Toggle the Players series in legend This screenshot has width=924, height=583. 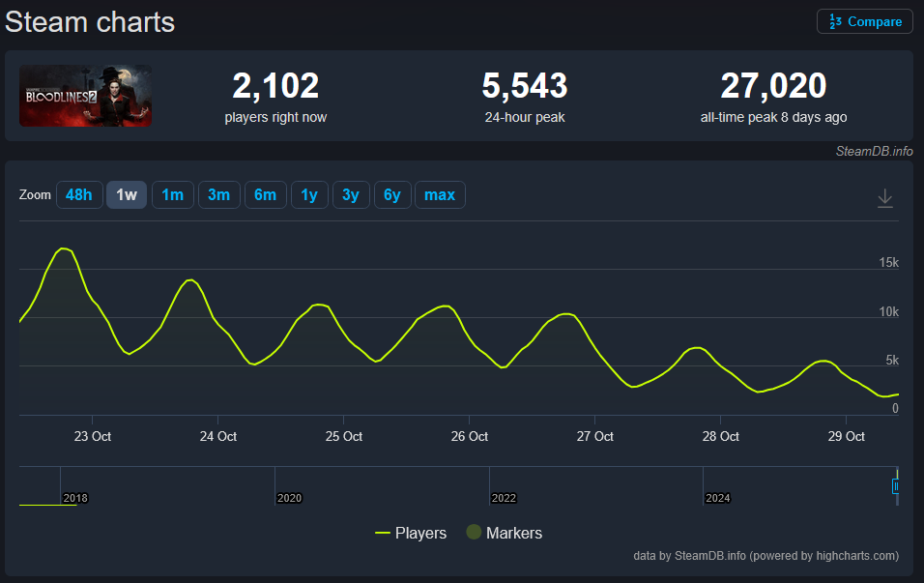point(411,533)
